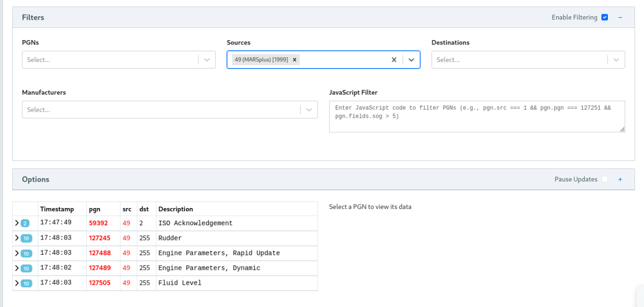This screenshot has width=644, height=307.
Task: Click the count badge on ISO Acknowledgement row
Action: (x=25, y=223)
